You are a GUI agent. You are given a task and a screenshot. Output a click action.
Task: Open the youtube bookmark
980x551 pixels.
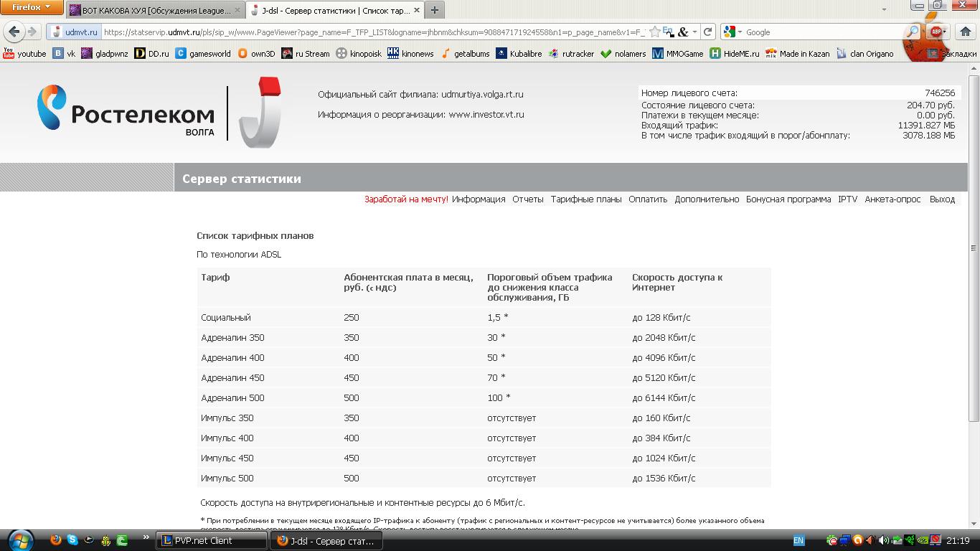point(24,54)
